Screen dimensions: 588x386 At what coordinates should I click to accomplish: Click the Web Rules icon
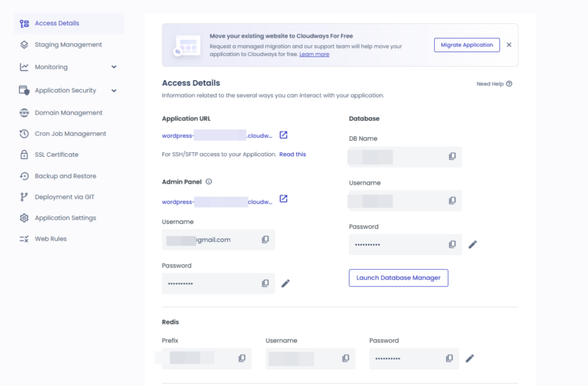point(24,239)
